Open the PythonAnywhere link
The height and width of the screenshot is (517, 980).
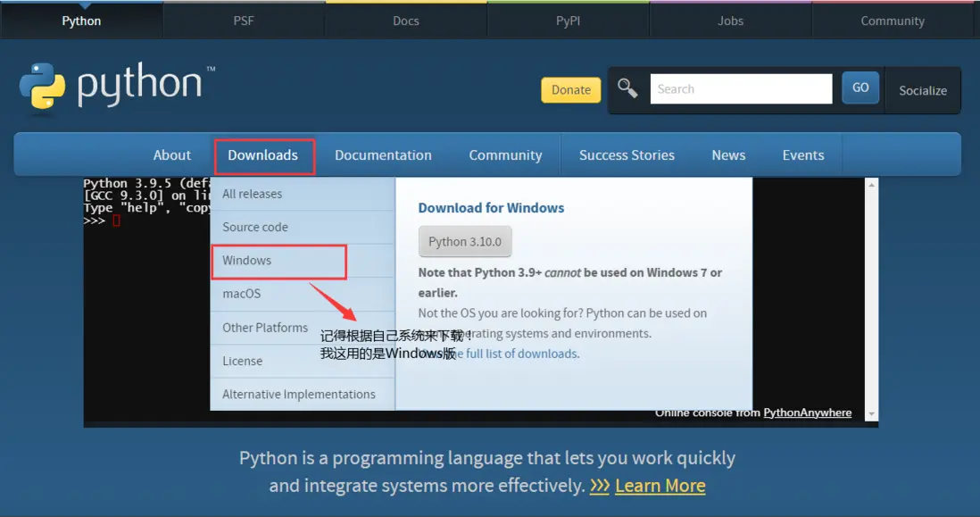pyautogui.click(x=808, y=413)
